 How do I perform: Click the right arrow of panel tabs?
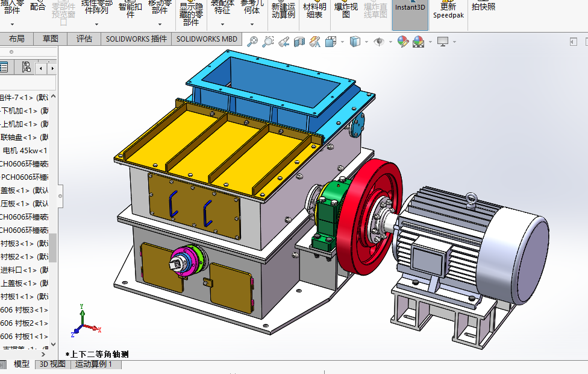click(52, 68)
